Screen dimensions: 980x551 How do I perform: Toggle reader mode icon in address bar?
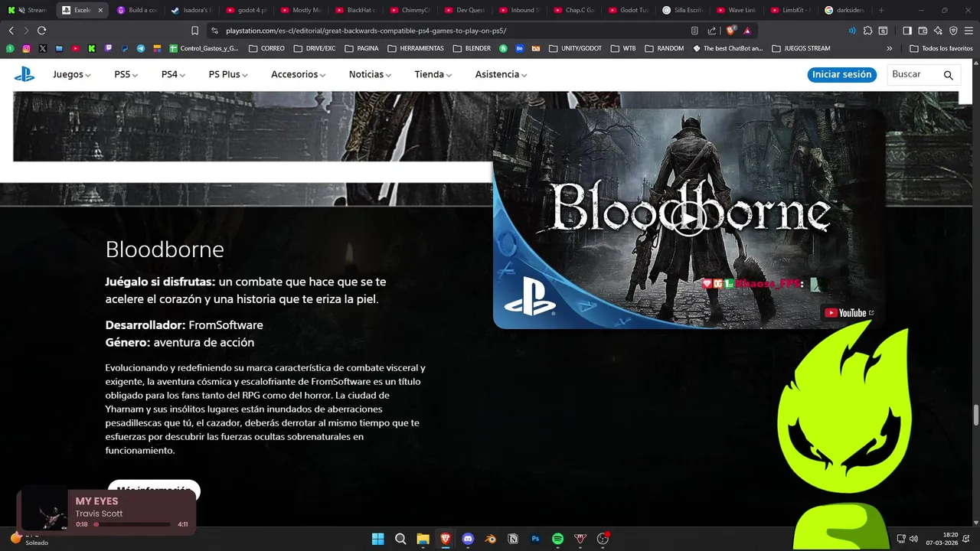tap(694, 31)
